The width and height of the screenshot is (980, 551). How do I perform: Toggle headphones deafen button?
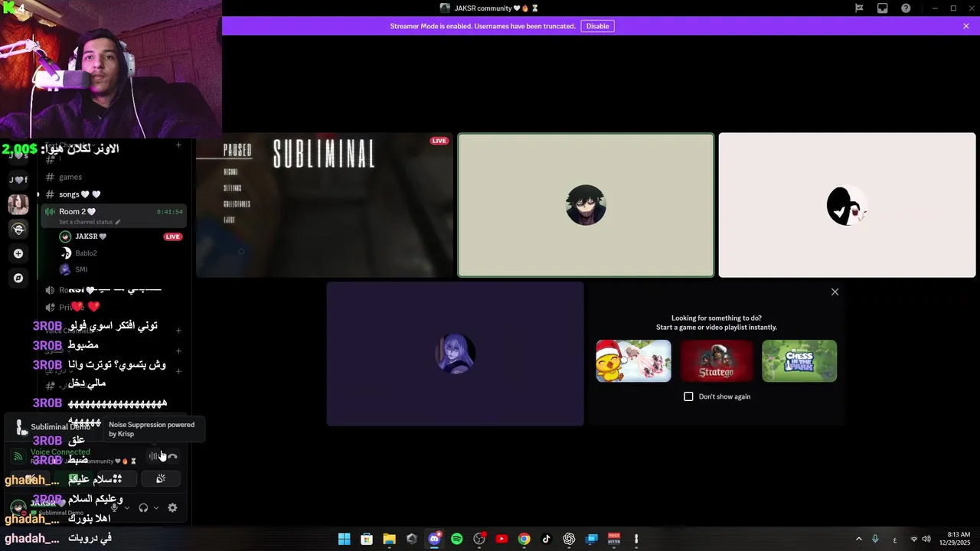[143, 507]
